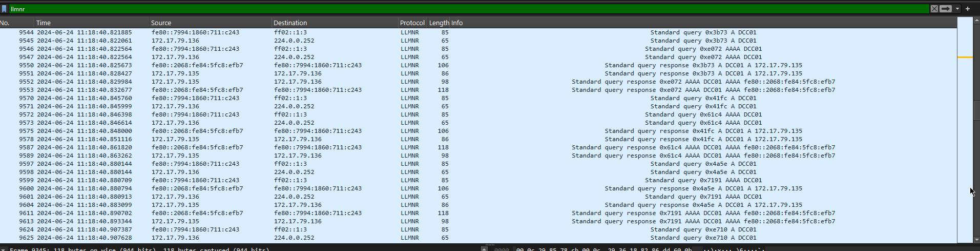Click the packet list scroll-down arrow
The image size is (980, 251).
[x=976, y=240]
